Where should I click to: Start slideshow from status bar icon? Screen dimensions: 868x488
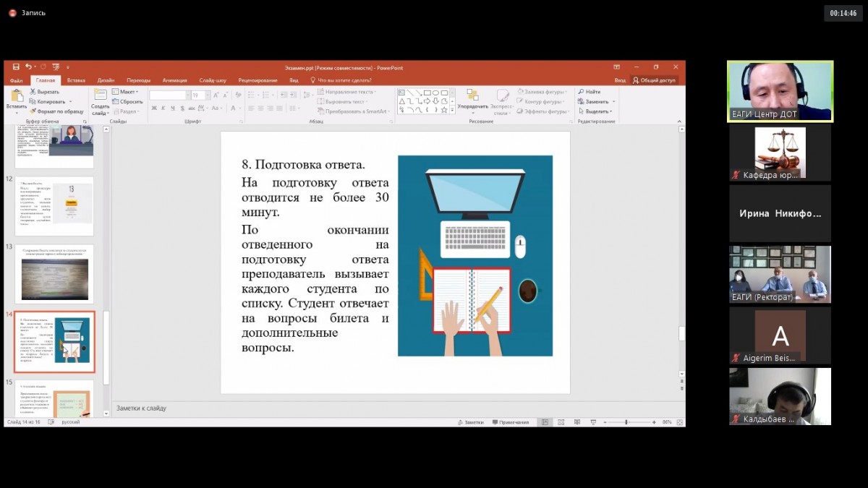[x=593, y=422]
